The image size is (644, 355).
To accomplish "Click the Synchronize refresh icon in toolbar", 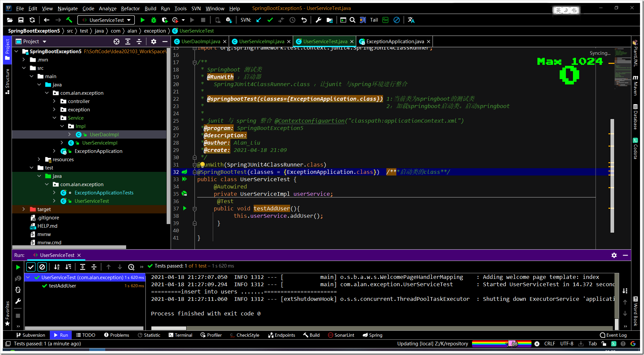I will point(32,20).
